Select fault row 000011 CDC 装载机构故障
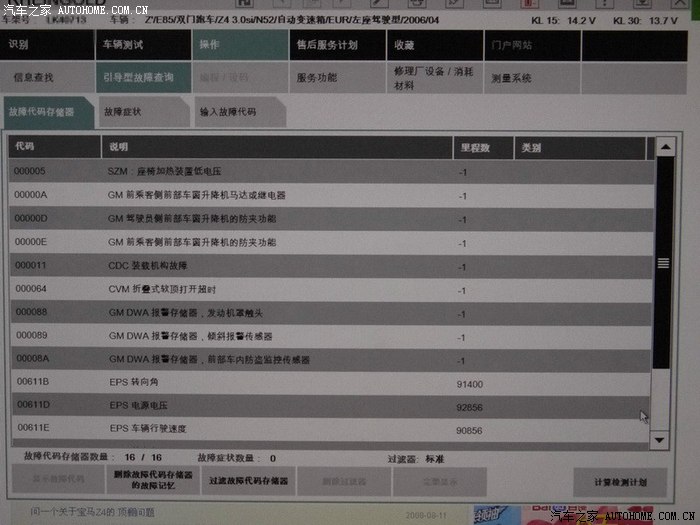The image size is (700, 525). click(330, 266)
